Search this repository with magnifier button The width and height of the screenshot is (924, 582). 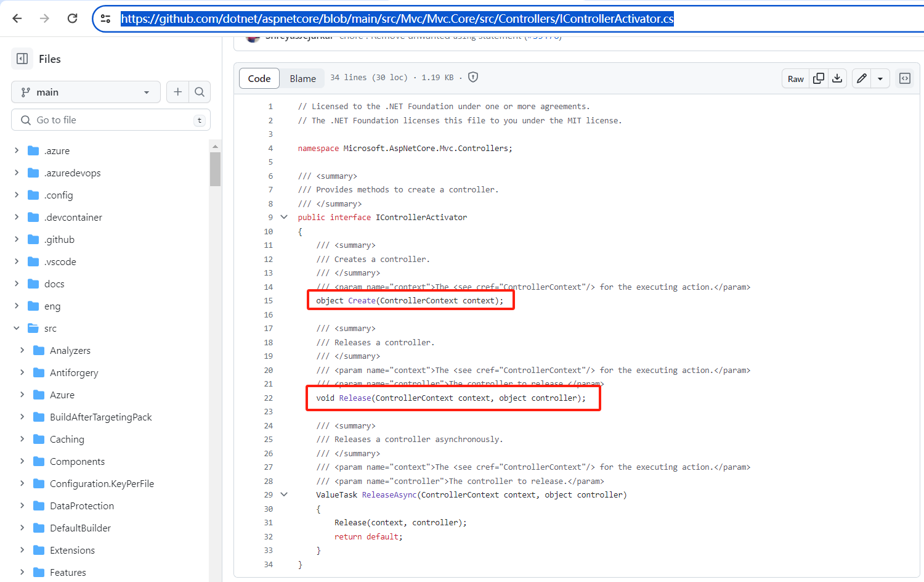(200, 92)
